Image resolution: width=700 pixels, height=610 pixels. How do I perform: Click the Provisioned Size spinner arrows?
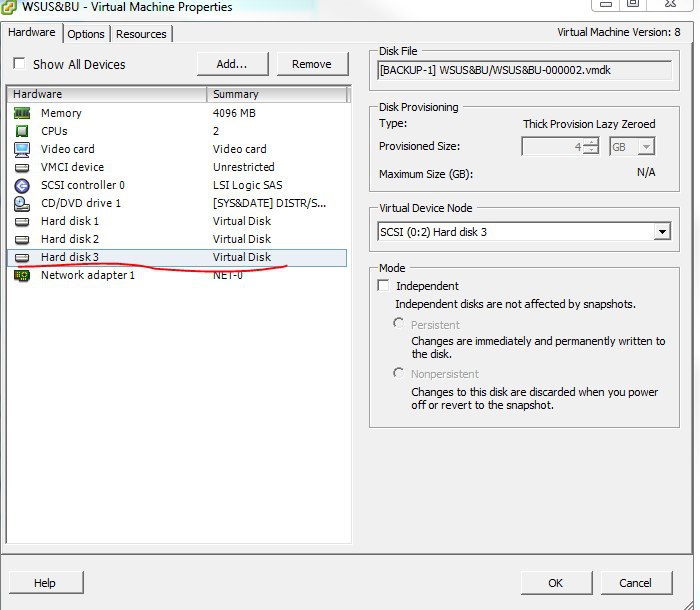click(591, 146)
